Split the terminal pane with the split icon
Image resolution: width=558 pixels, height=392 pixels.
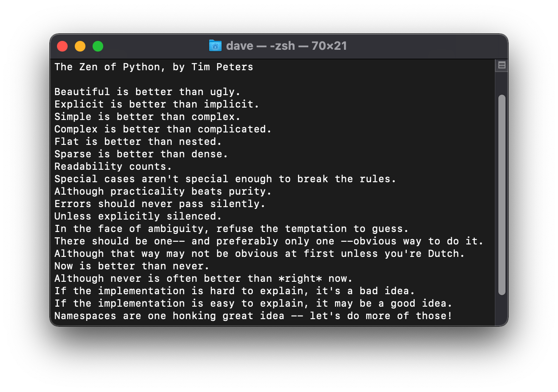501,66
